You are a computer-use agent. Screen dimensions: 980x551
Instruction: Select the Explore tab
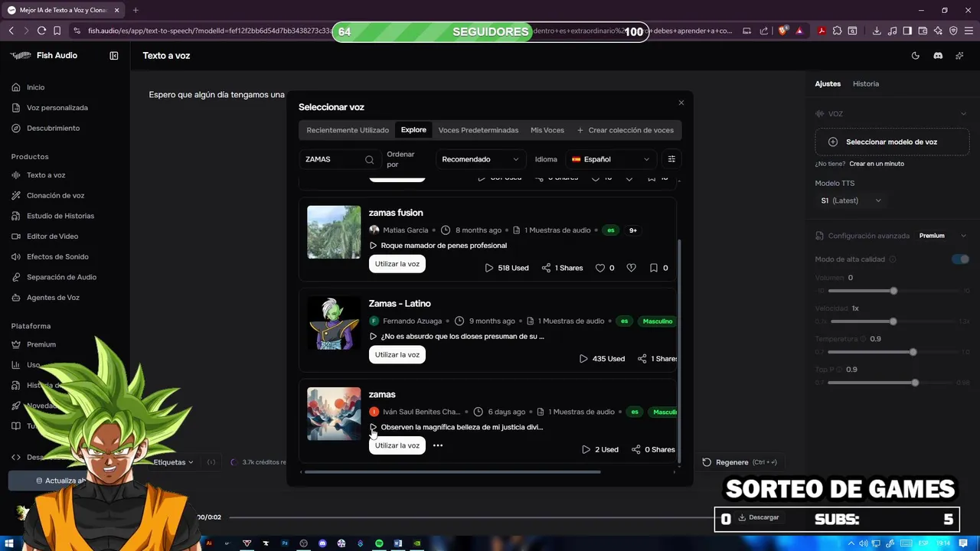413,130
